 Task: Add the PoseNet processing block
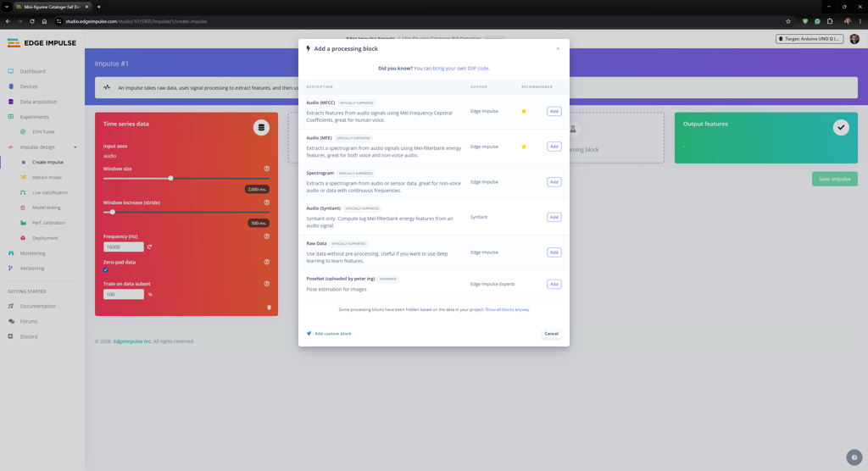tap(554, 284)
